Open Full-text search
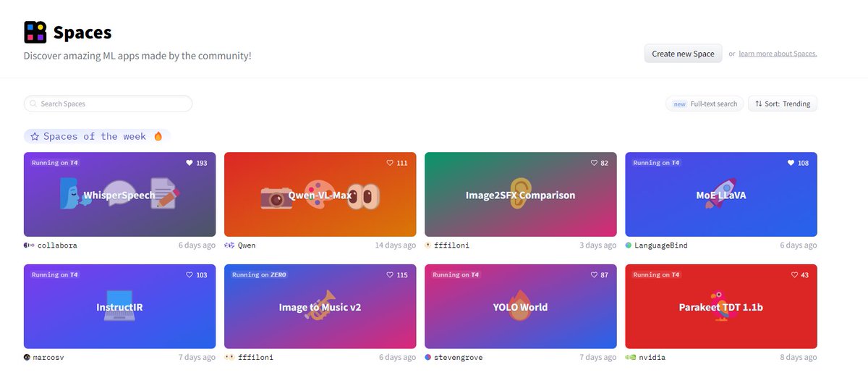The width and height of the screenshot is (868, 391). point(705,104)
